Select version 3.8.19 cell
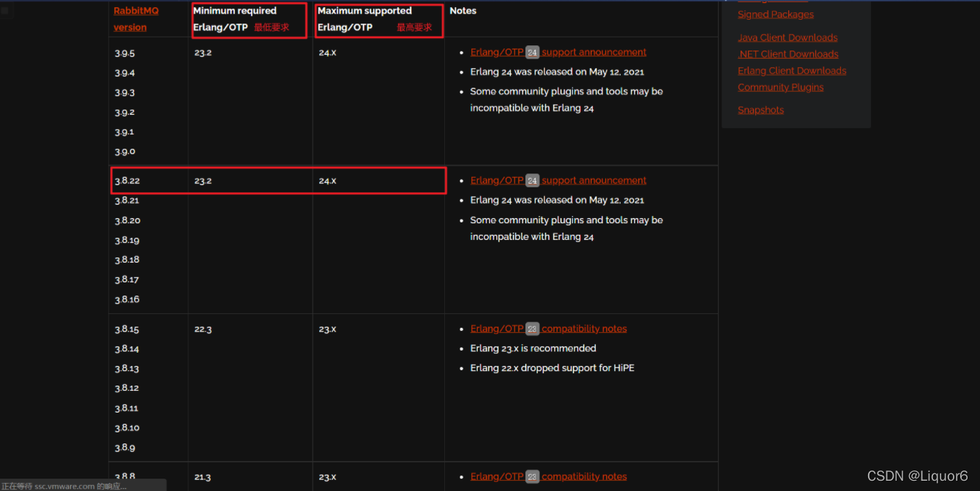Viewport: 980px width, 491px height. (x=127, y=240)
